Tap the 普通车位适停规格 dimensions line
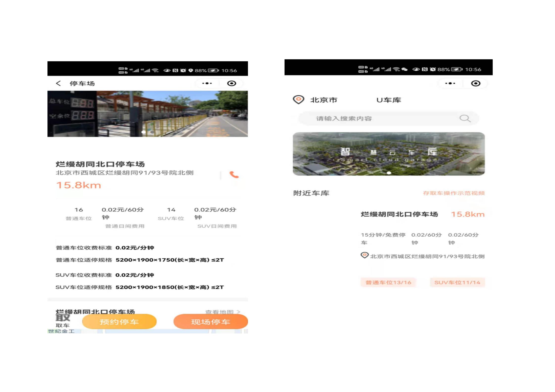Image resolution: width=555 pixels, height=392 pixels. tap(140, 260)
